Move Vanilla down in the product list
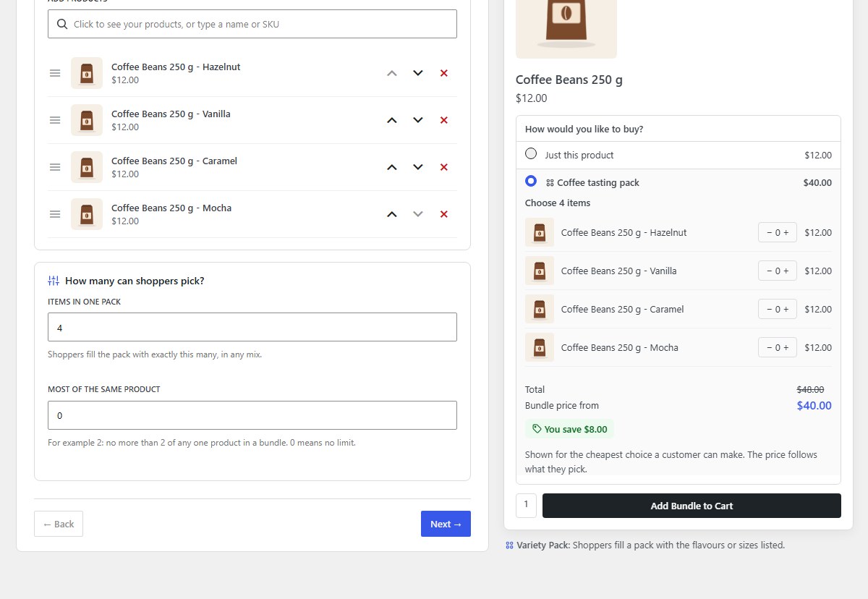The image size is (868, 599). [x=418, y=120]
